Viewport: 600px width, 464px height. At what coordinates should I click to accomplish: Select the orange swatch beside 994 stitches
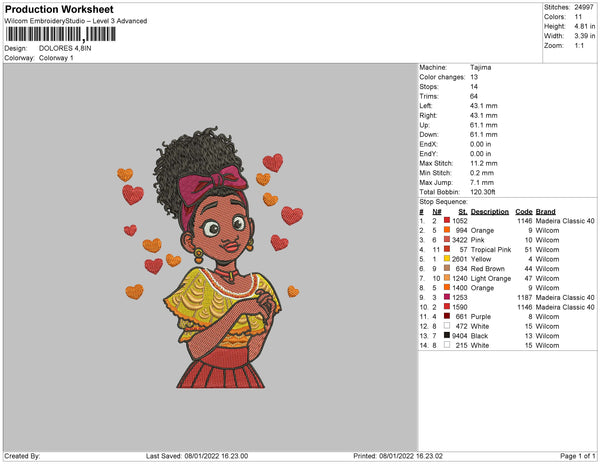tap(447, 230)
